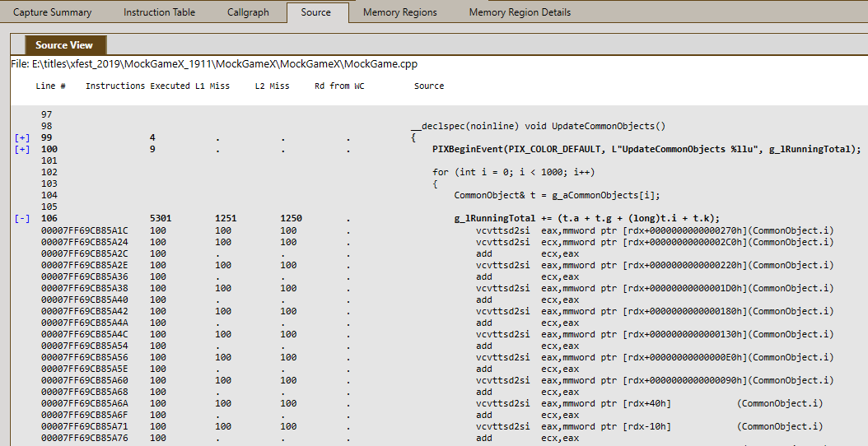
Task: Click vcvttsd2si instruction with rdx+130h operand
Action: (x=655, y=334)
